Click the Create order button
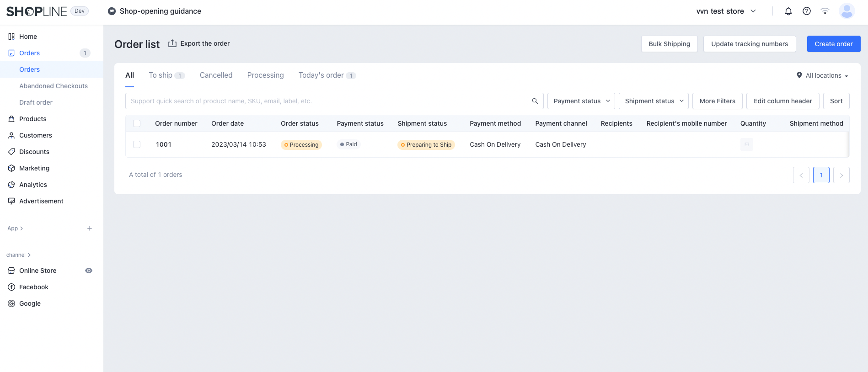868x372 pixels. (x=833, y=44)
